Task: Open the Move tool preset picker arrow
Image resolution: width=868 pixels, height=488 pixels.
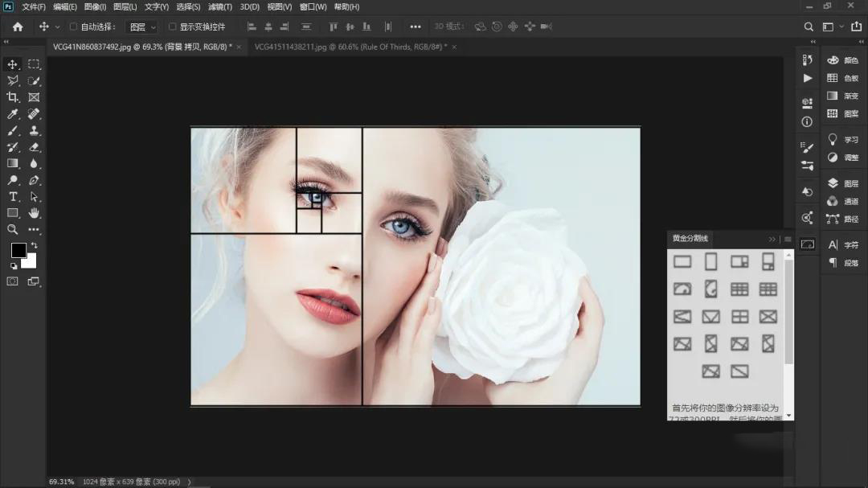Action: coord(57,27)
